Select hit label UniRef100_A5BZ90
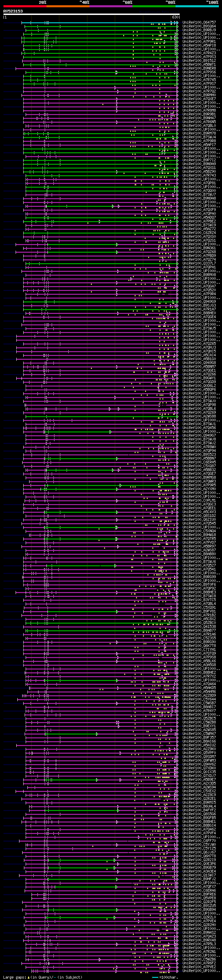222x980 pixels. tap(199, 171)
